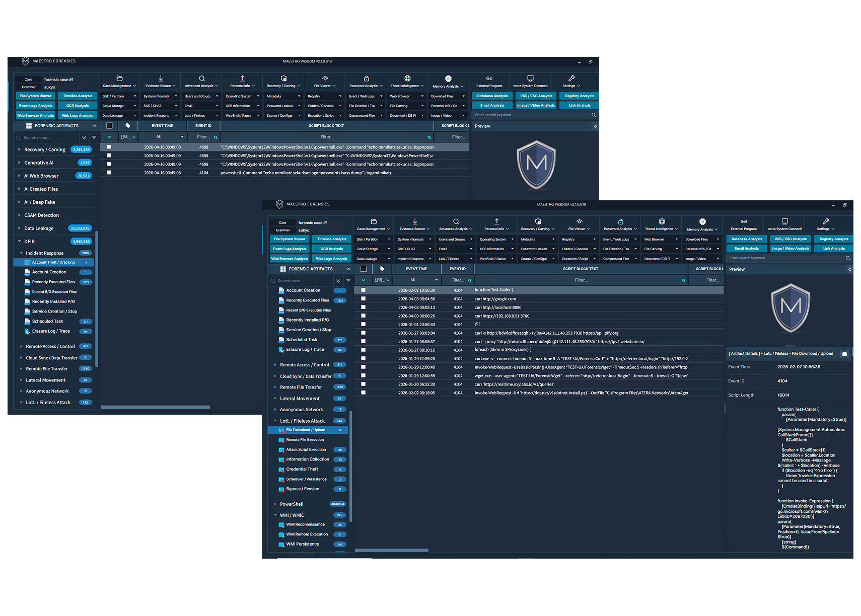Open Settings wrench icon in front window
The image size is (861, 616).
[x=826, y=221]
